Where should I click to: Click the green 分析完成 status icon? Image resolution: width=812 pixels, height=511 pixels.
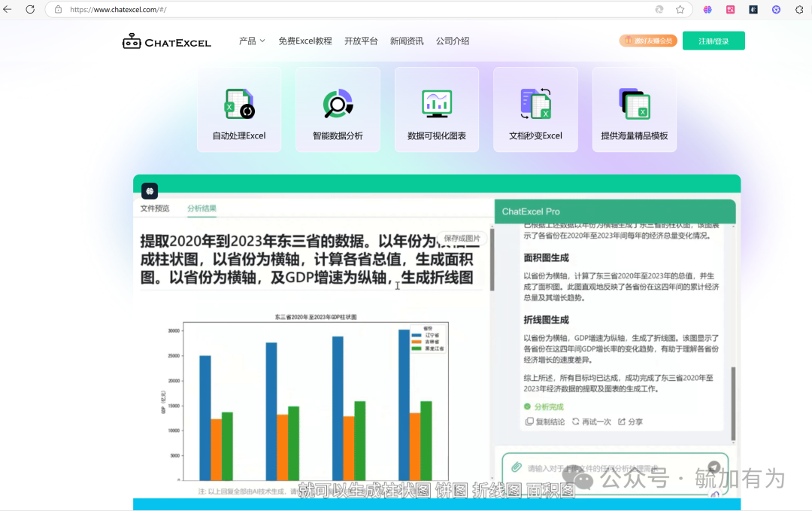pyautogui.click(x=527, y=407)
